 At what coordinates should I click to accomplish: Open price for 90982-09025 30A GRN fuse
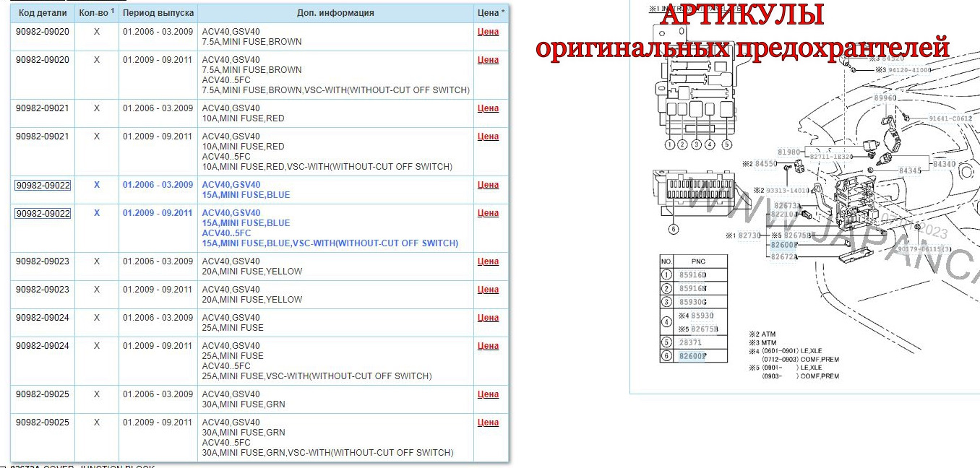pos(489,394)
